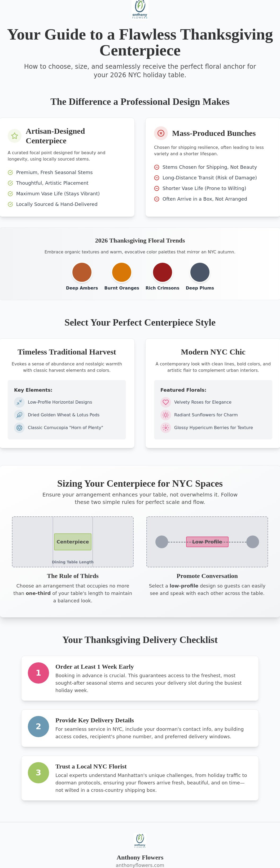
Task: Pick the Deep Plums color circle
Action: point(200,272)
